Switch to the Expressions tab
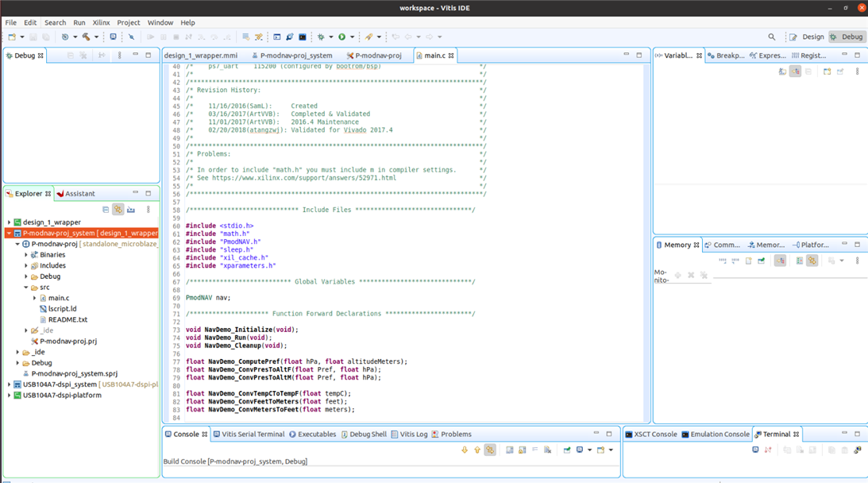 point(767,56)
